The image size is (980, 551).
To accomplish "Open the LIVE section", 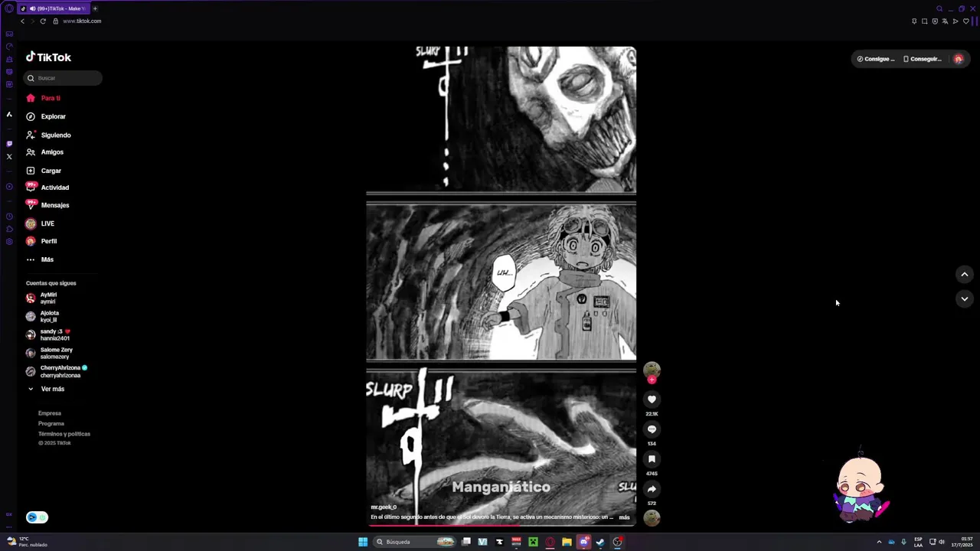I will pyautogui.click(x=40, y=223).
